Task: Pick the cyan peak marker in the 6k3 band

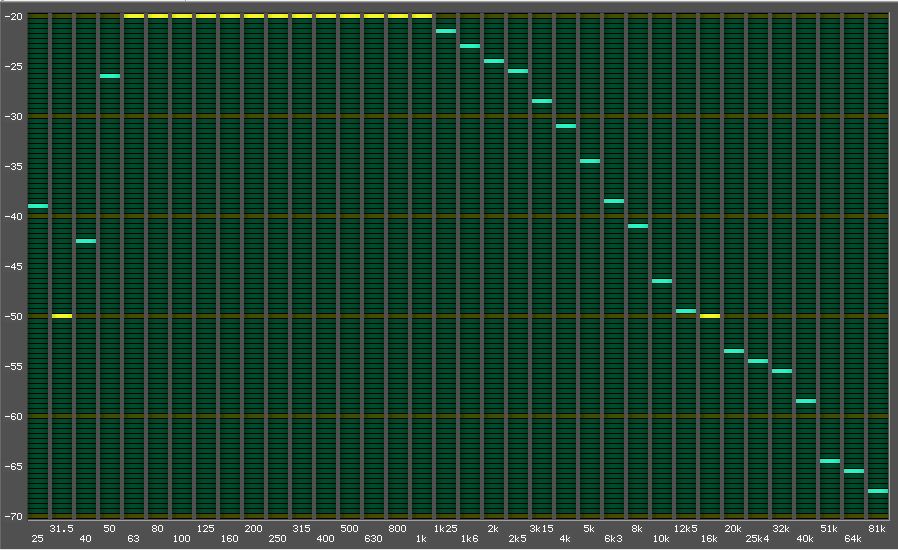Action: pyautogui.click(x=615, y=201)
